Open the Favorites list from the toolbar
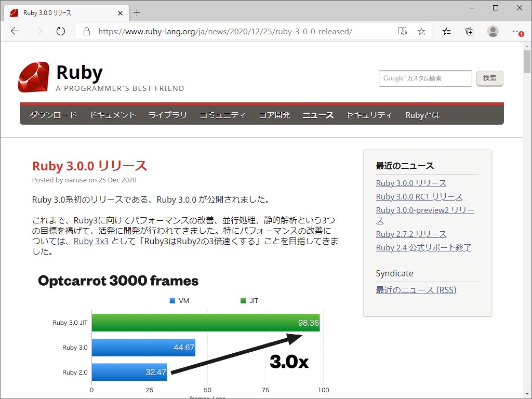This screenshot has width=532, height=399. pos(446,31)
